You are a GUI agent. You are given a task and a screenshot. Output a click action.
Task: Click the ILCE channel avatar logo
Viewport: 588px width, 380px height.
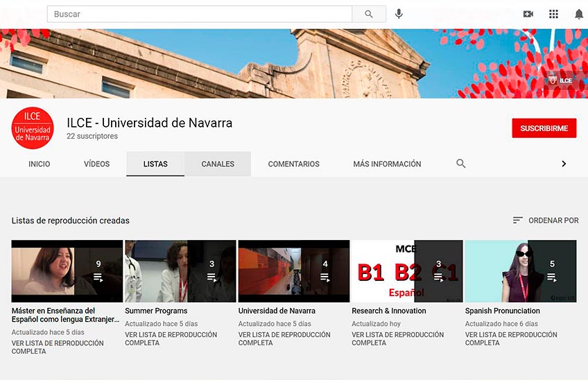[33, 128]
